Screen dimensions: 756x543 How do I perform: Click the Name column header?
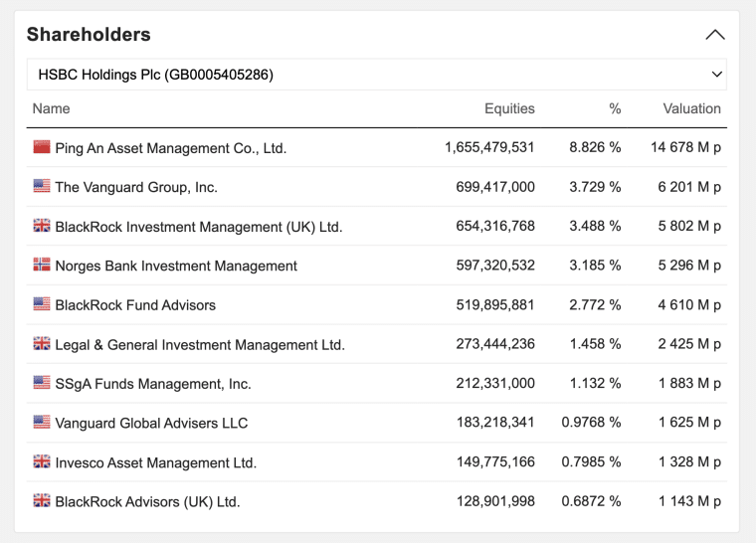click(x=51, y=108)
